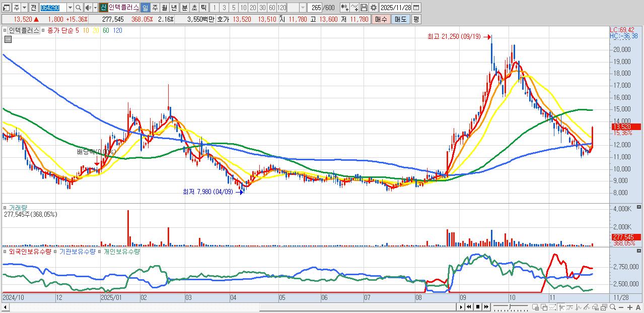Select the 60 period button

272,8
